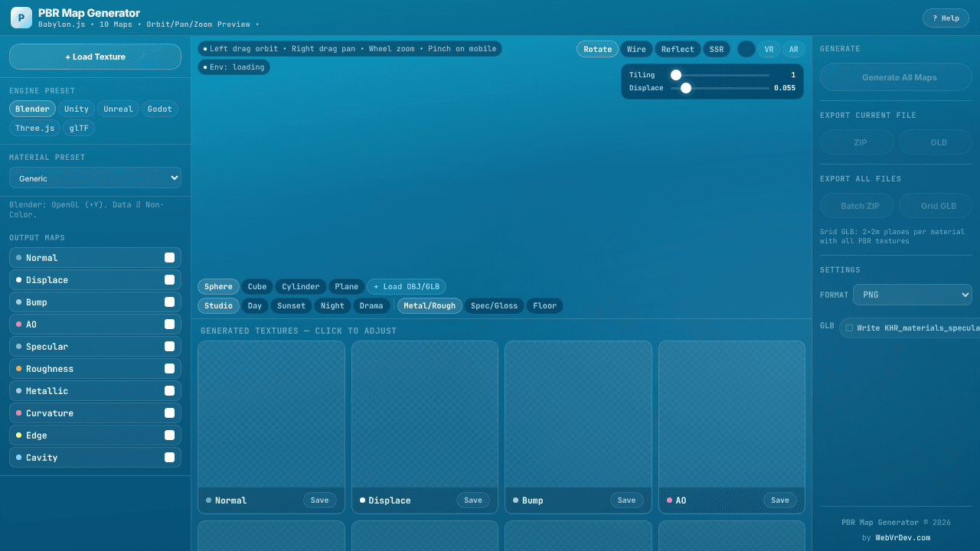Switch to the Spec/Gloss workflow
Image resolution: width=980 pixels, height=551 pixels.
[494, 305]
